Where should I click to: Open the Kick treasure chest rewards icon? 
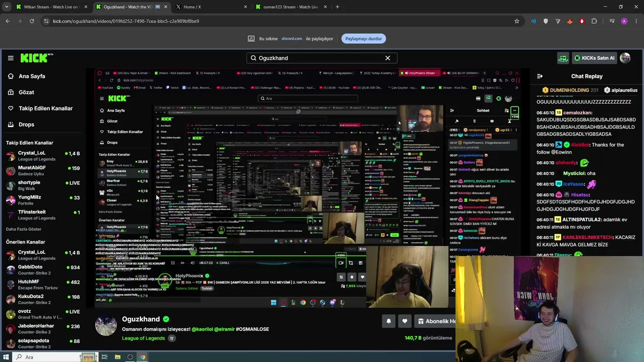[563, 58]
